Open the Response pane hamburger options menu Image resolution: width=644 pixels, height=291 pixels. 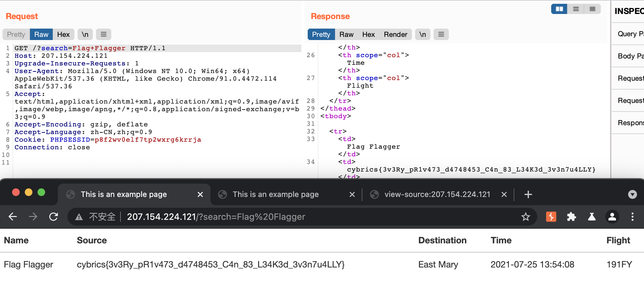click(441, 34)
